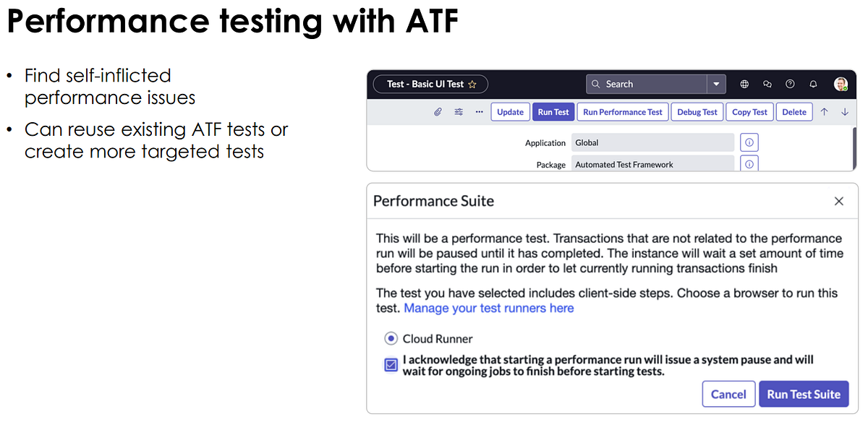Click inside the Search input field

(x=651, y=84)
